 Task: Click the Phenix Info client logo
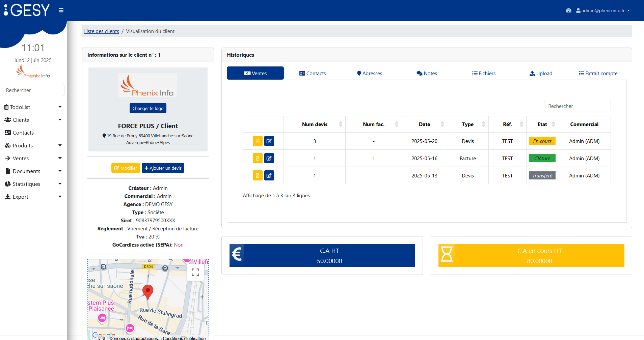point(148,85)
